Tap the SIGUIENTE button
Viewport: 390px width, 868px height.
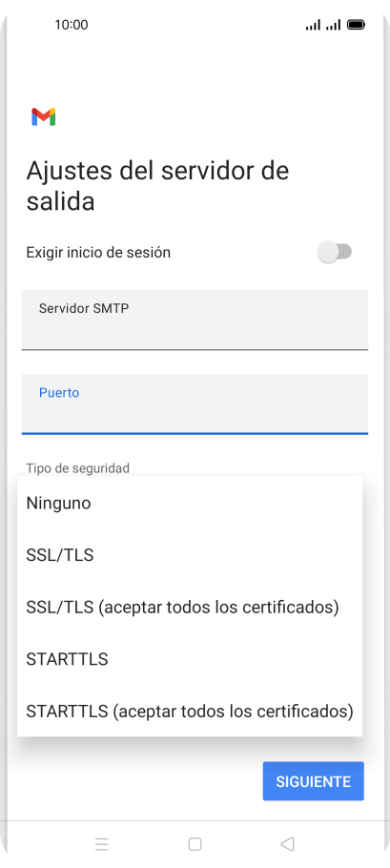(x=313, y=781)
